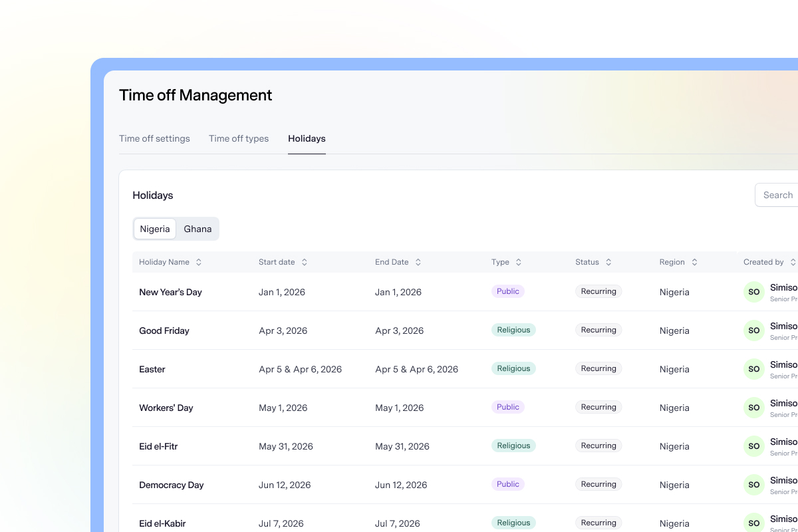Click Recurring status on Easter row
This screenshot has width=798, height=532.
point(598,368)
